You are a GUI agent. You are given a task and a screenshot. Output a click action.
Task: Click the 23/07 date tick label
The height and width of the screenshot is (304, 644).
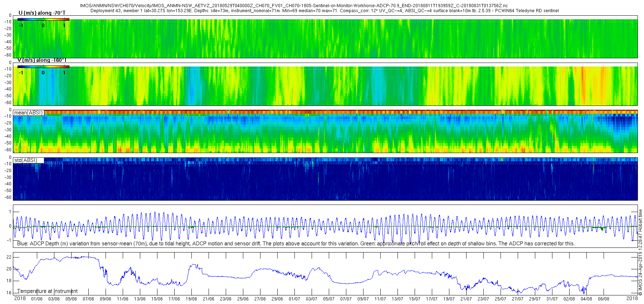tap(483, 299)
